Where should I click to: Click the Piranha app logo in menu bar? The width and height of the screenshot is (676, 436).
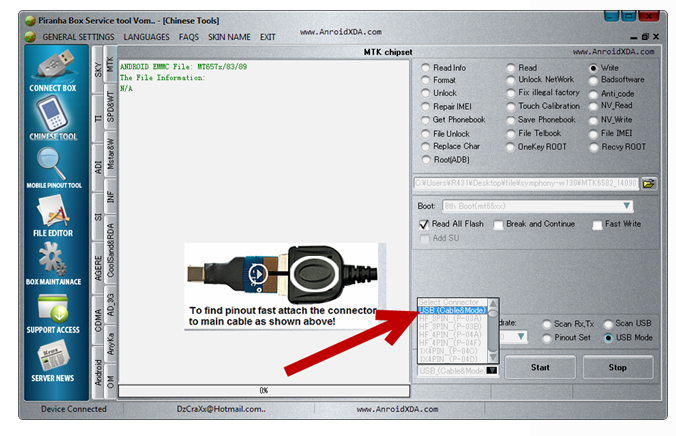(x=30, y=37)
